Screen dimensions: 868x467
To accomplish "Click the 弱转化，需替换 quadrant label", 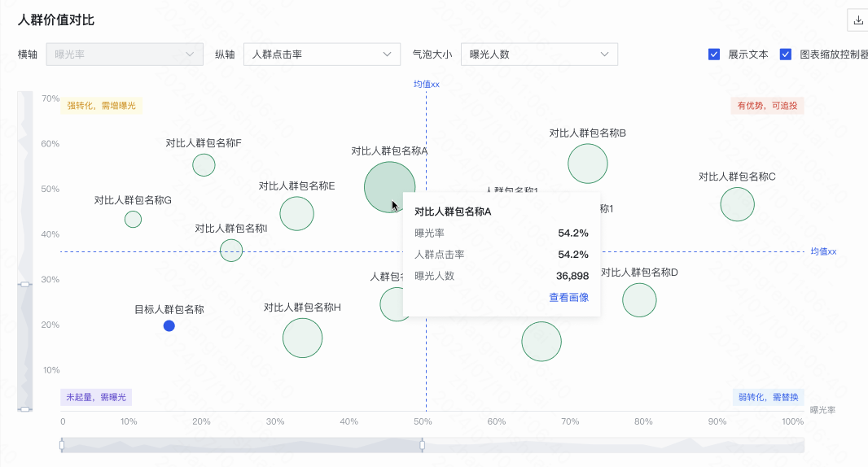I will click(x=769, y=397).
